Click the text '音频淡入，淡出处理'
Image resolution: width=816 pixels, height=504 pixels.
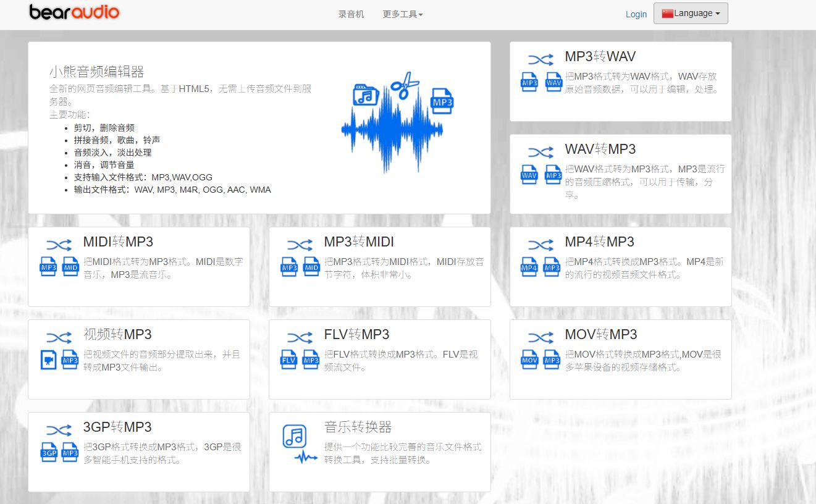(x=113, y=153)
